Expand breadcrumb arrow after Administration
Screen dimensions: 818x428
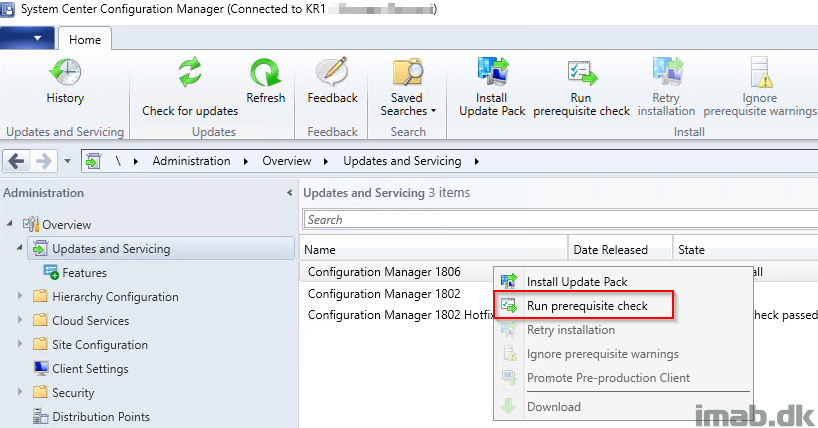(x=246, y=161)
